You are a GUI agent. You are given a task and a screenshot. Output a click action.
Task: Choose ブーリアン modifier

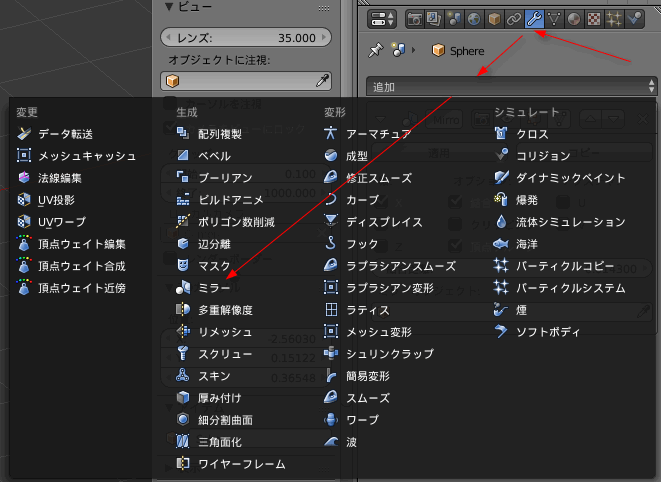[215, 178]
